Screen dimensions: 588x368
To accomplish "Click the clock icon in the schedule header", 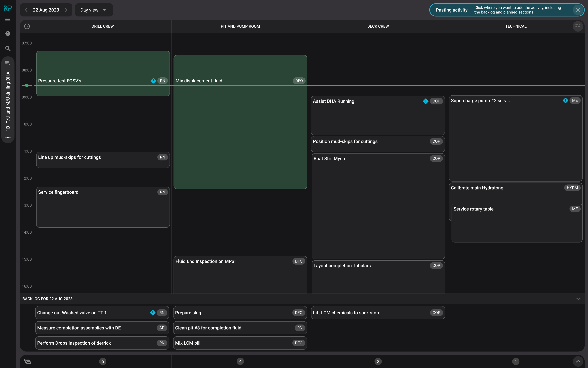I will [x=27, y=26].
